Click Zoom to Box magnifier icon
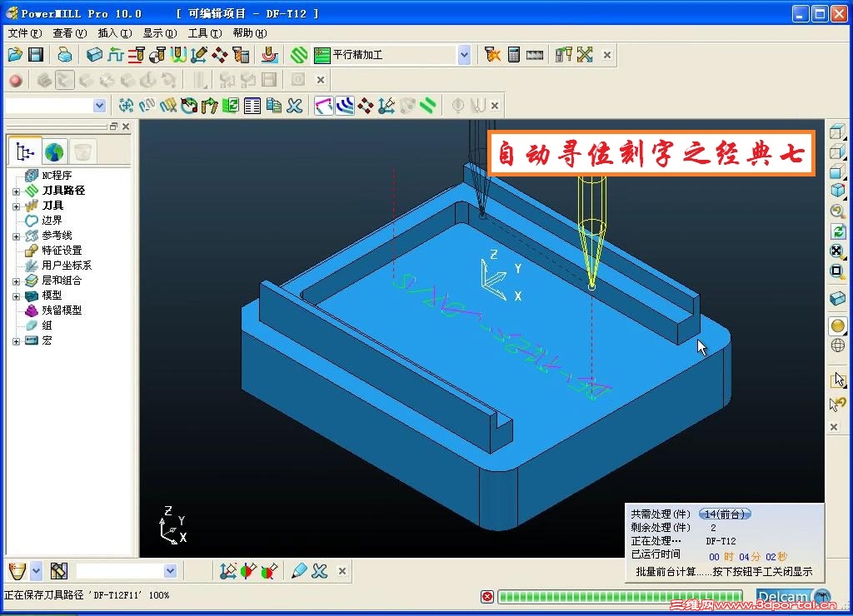The image size is (853, 616). (838, 271)
